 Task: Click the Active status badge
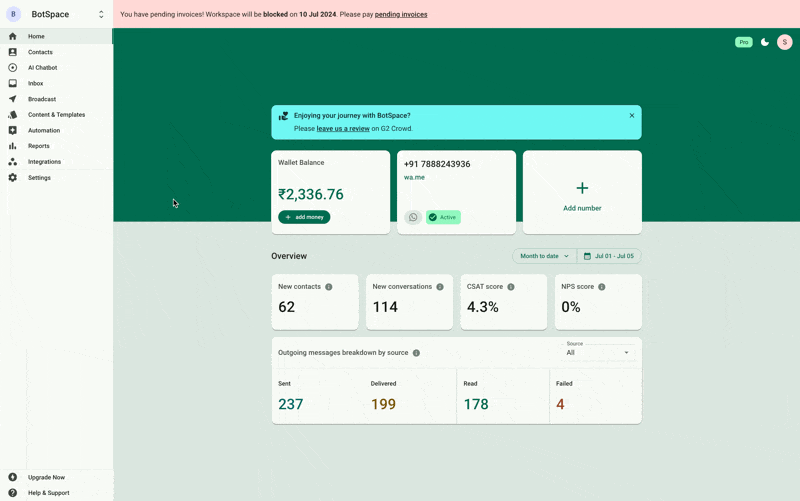[443, 217]
